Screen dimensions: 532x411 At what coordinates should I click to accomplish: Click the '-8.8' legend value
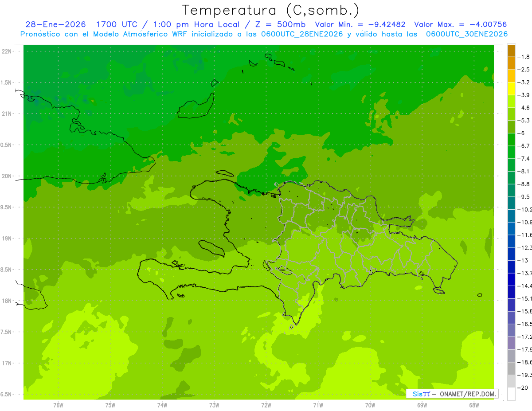(x=524, y=184)
